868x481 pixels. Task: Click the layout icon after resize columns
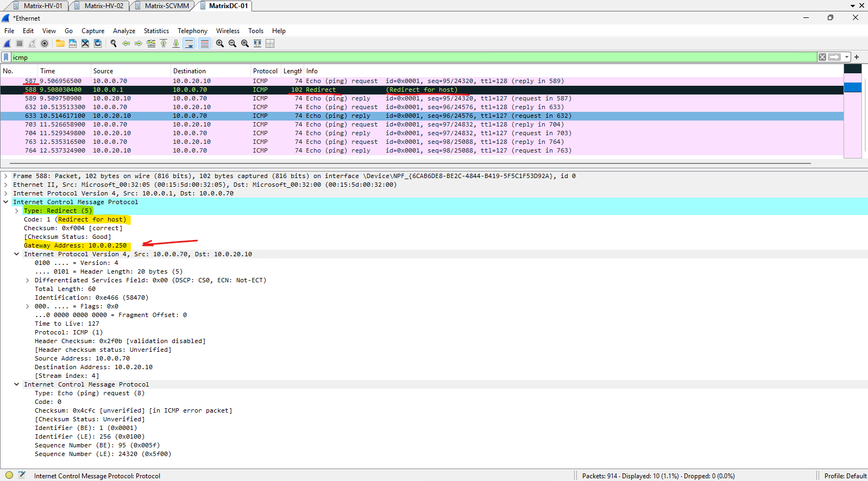[270, 43]
